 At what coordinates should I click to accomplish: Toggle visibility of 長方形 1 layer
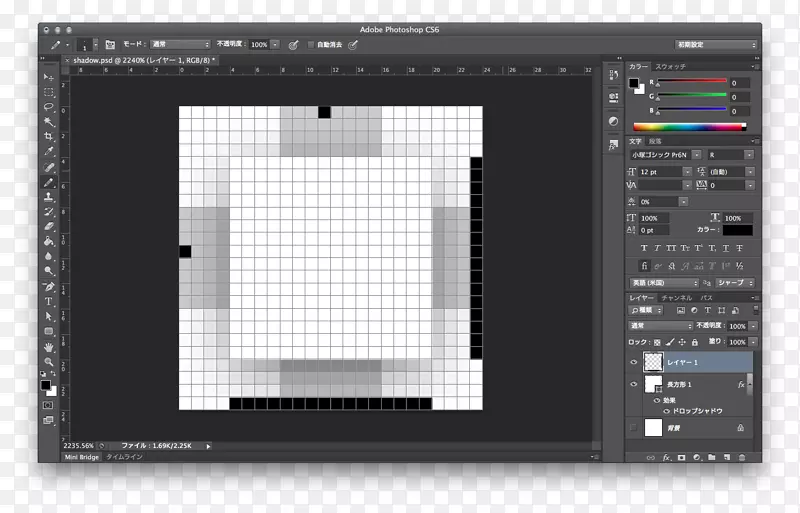click(633, 385)
